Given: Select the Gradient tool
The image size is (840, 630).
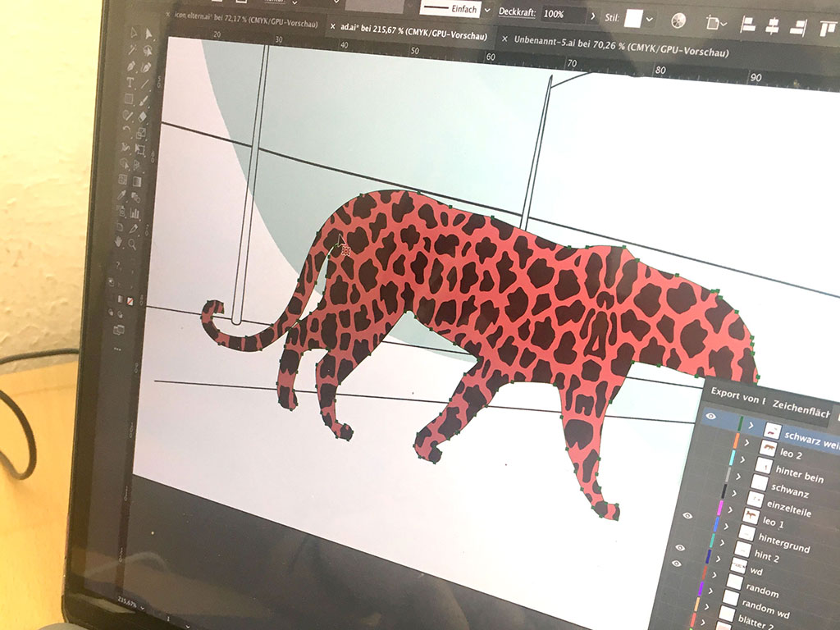Looking at the screenshot, I should click(x=138, y=181).
